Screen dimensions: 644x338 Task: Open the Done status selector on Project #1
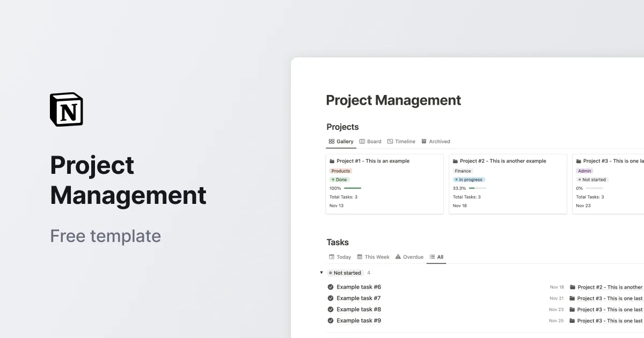(x=340, y=179)
